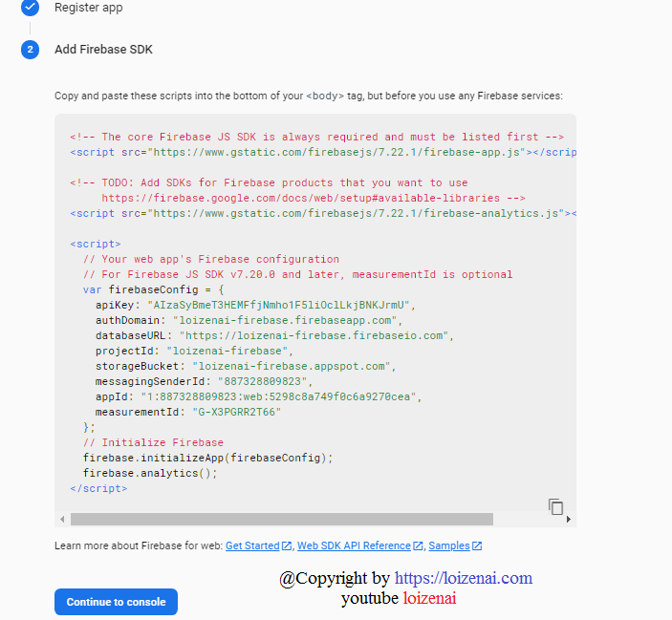Click external-link icon beside Web SDK API Reference

pyautogui.click(x=418, y=545)
